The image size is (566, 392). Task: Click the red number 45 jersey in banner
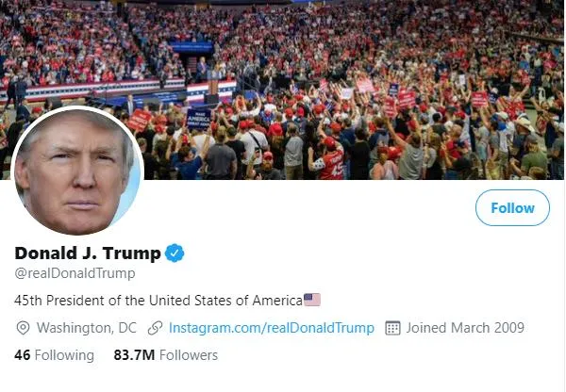click(332, 165)
